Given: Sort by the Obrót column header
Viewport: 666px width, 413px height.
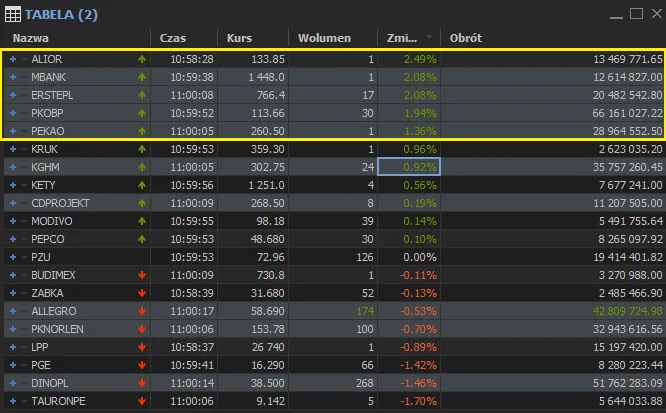Looking at the screenshot, I should (466, 38).
